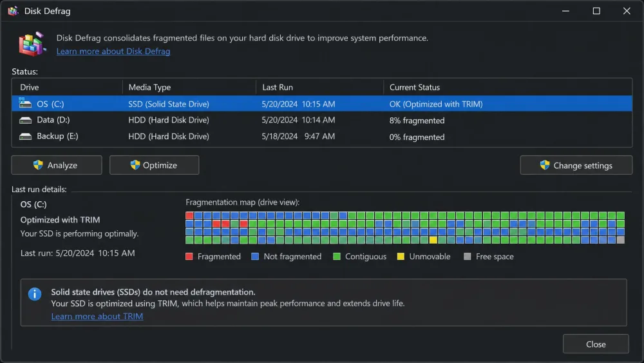Click the Fragmented legend label
Screen dimensions: 644x363
tap(219, 257)
